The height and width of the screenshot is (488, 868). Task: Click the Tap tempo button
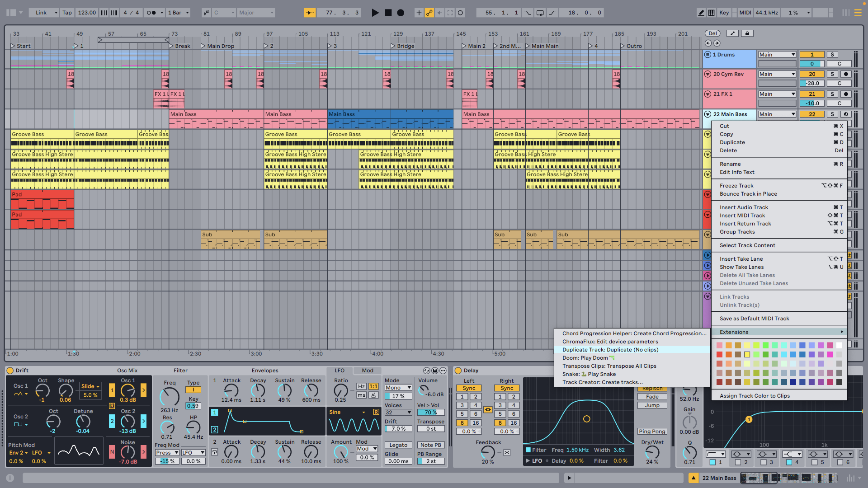[x=67, y=13]
